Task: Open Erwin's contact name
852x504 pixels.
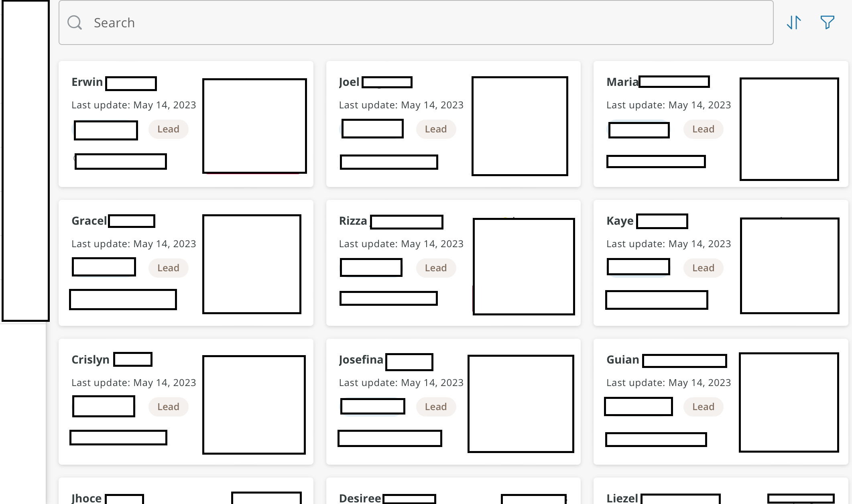Action: click(x=87, y=82)
